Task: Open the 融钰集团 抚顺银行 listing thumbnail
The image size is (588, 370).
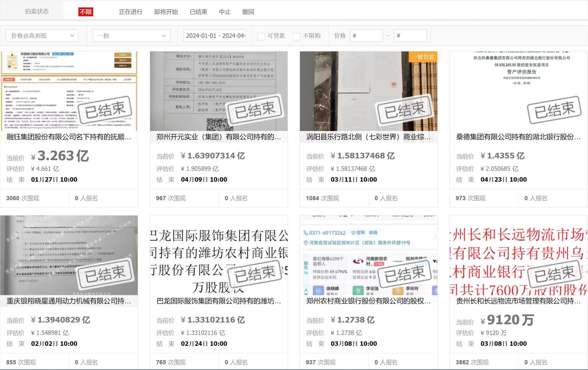Action: (69, 91)
